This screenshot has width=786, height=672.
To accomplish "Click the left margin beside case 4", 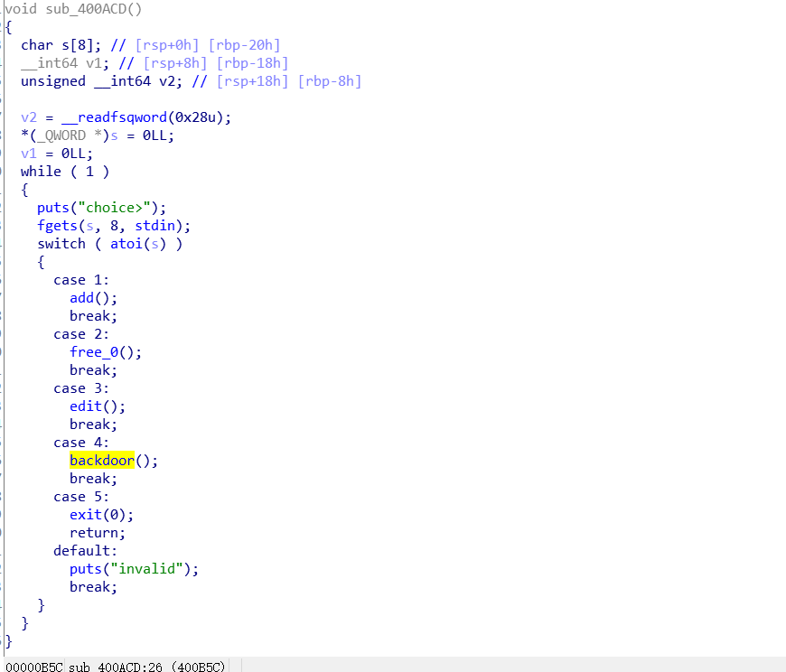I will pos(5,442).
